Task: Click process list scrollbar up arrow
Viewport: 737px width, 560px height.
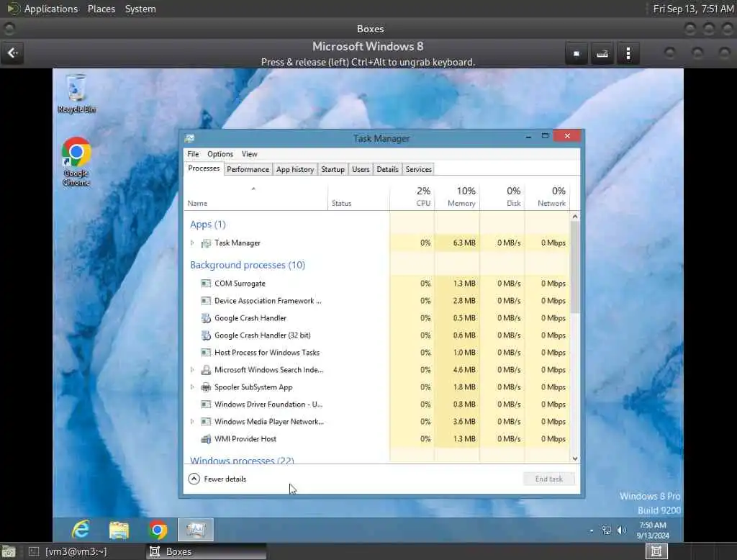Action: pos(575,217)
